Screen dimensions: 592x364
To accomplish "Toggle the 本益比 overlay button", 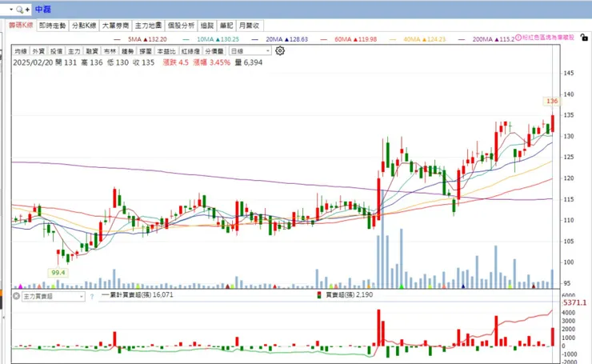I will [166, 51].
